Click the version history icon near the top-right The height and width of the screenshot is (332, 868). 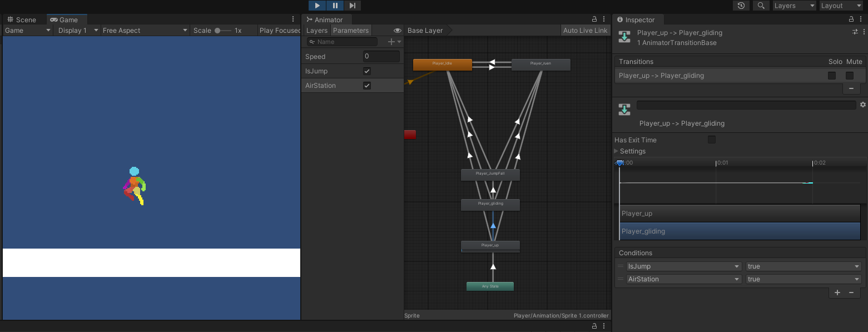click(740, 6)
